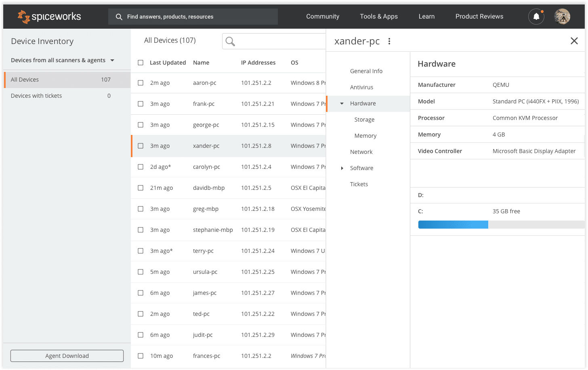Open the three-dot menu next to xander-pc
Viewport: 588px width, 370px height.
click(389, 41)
